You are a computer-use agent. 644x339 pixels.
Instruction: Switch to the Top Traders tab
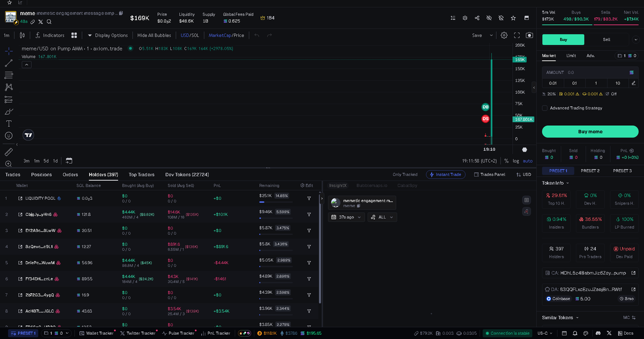pyautogui.click(x=142, y=175)
